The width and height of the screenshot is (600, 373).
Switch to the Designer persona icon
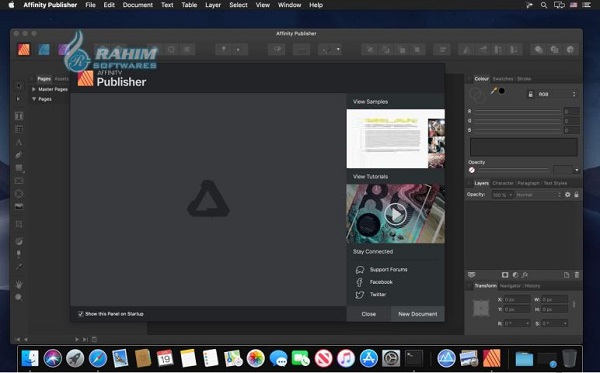[44, 49]
